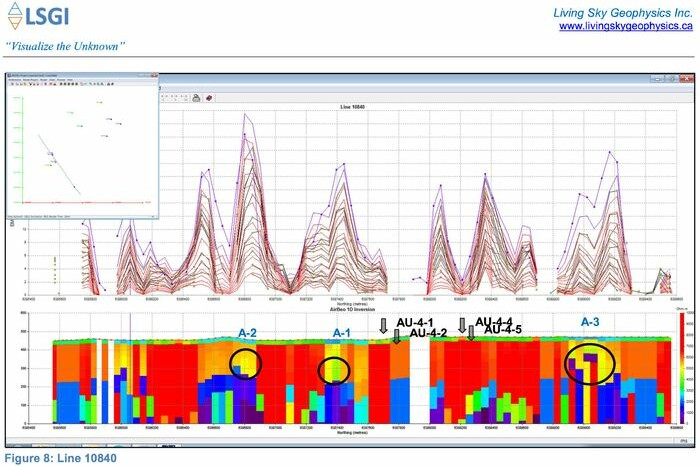Close the main profile window
The image size is (700, 466).
click(686, 79)
